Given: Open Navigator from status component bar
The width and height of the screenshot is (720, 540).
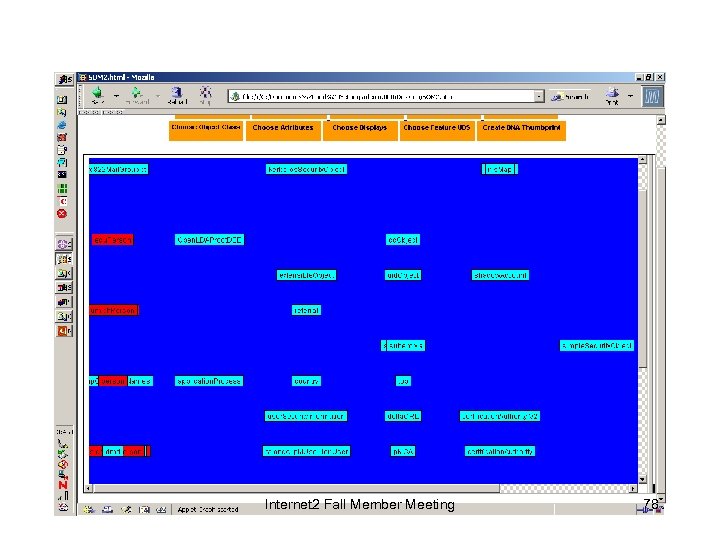Looking at the screenshot, I should 89,509.
